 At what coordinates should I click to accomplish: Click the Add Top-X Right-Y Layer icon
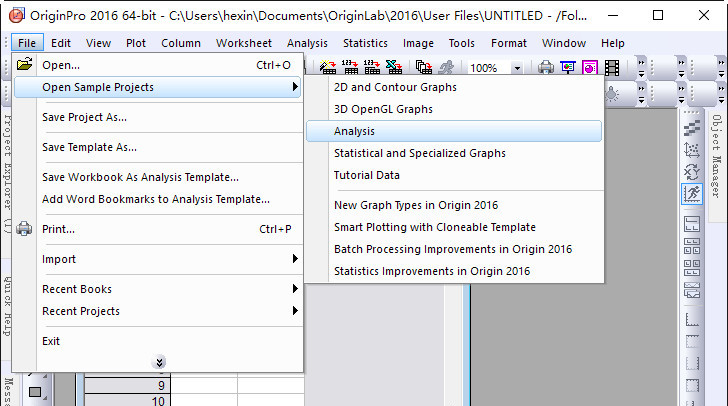pyautogui.click(x=692, y=385)
